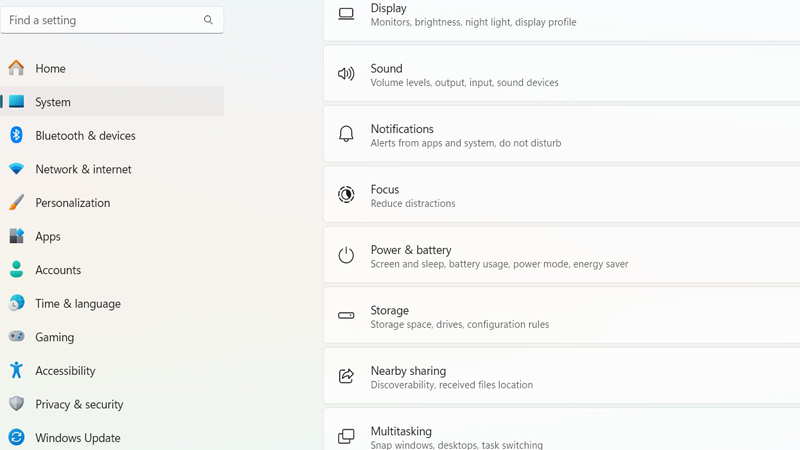Screen dimensions: 800x450
Task: Open Sound settings card
Action: [562, 74]
